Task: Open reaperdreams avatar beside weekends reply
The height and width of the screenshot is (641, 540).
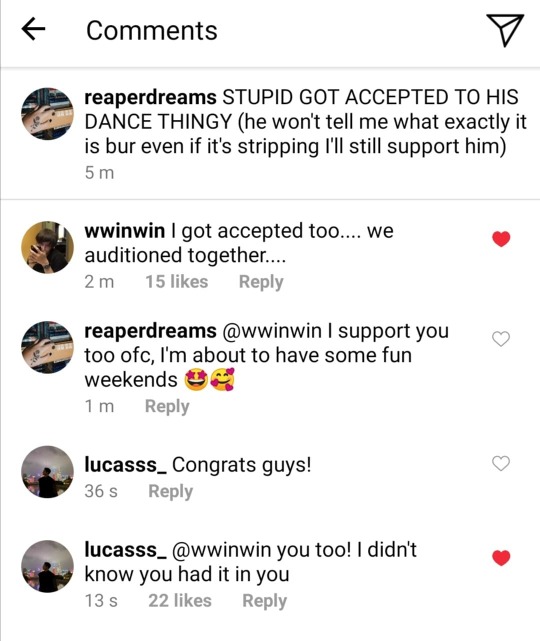Action: tap(47, 347)
